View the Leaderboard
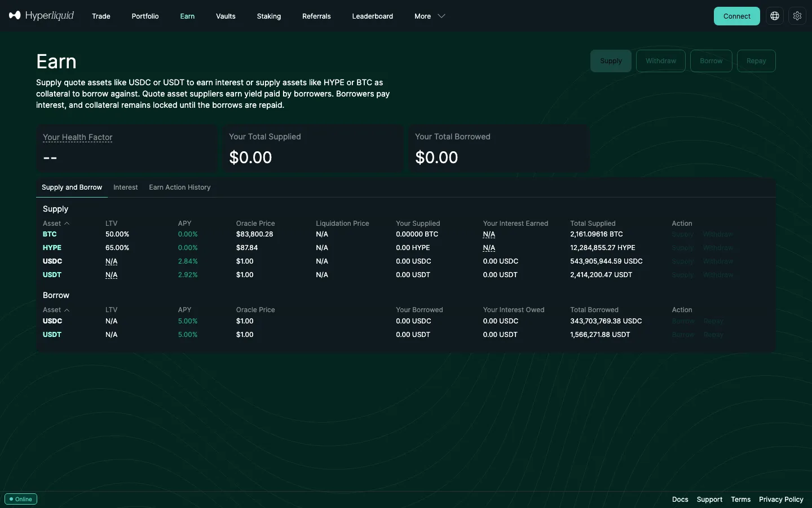The height and width of the screenshot is (508, 812). coord(373,16)
